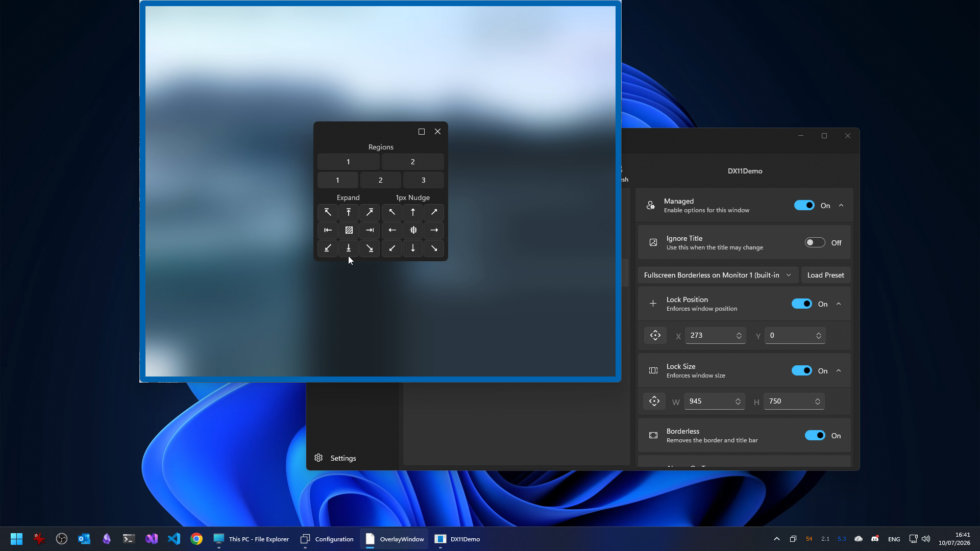This screenshot has height=551, width=980.
Task: Expand region toward the top-right corner
Action: click(x=370, y=212)
